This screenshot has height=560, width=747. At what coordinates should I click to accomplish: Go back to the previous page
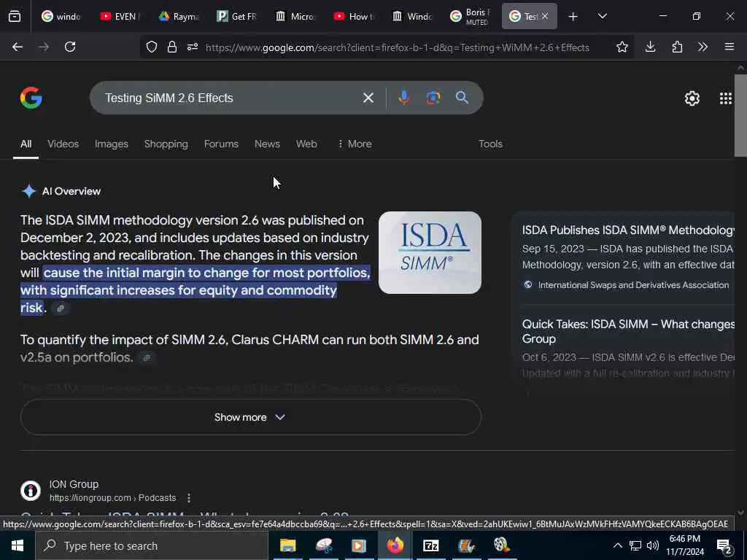click(x=18, y=47)
